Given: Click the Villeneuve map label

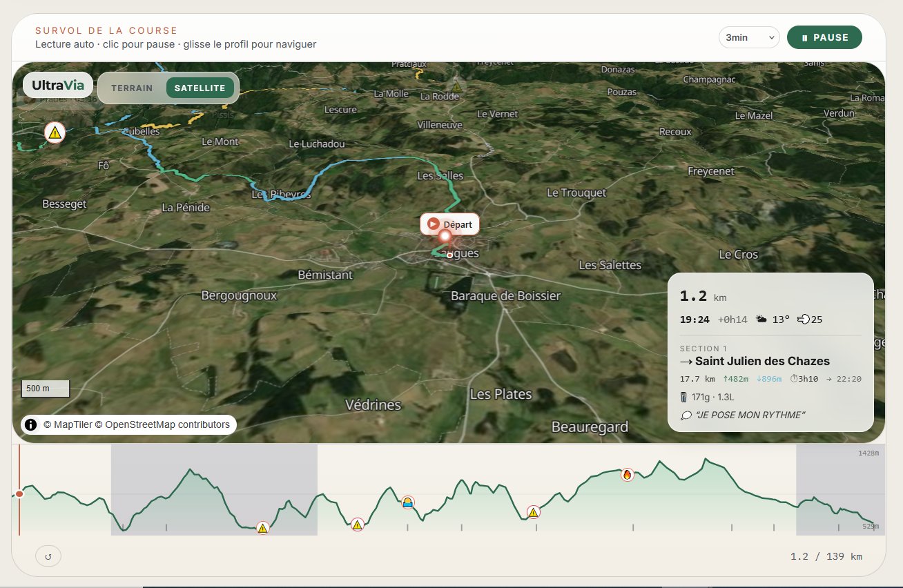Looking at the screenshot, I should (440, 125).
